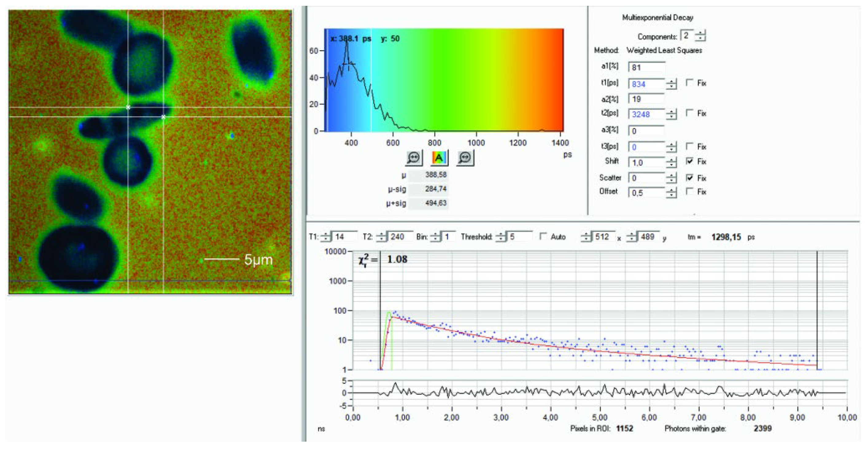This screenshot has width=868, height=449.
Task: Adjust the Components count spinner
Action: pos(700,36)
